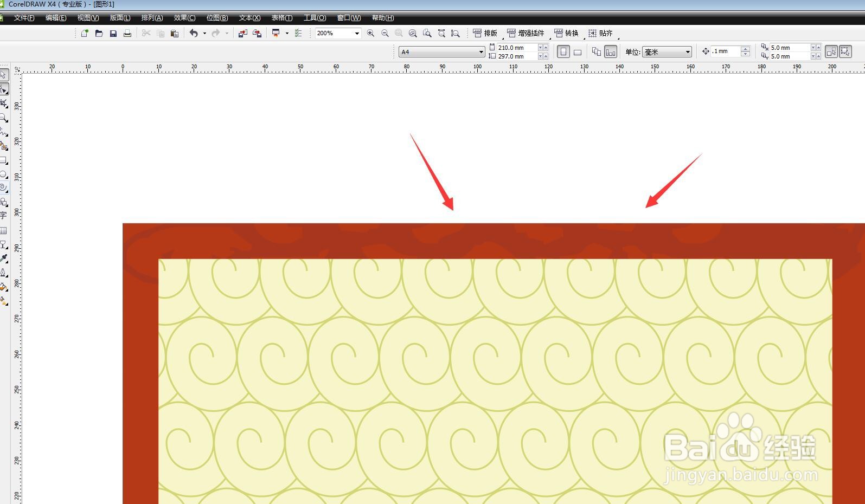Click the nudge offset field .1 mm

click(x=726, y=51)
